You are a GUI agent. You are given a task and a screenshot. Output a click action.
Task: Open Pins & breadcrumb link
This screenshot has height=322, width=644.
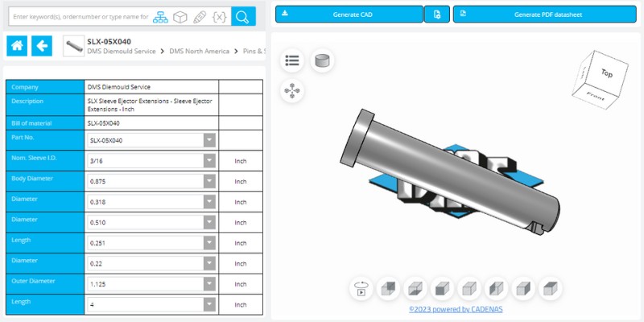(x=254, y=51)
